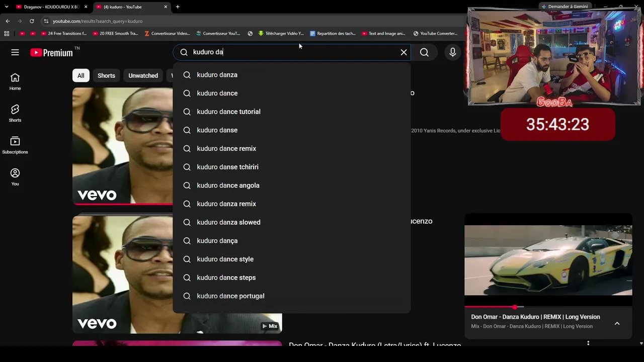The image size is (644, 362).
Task: Start voice search with the microphone
Action: click(x=453, y=52)
